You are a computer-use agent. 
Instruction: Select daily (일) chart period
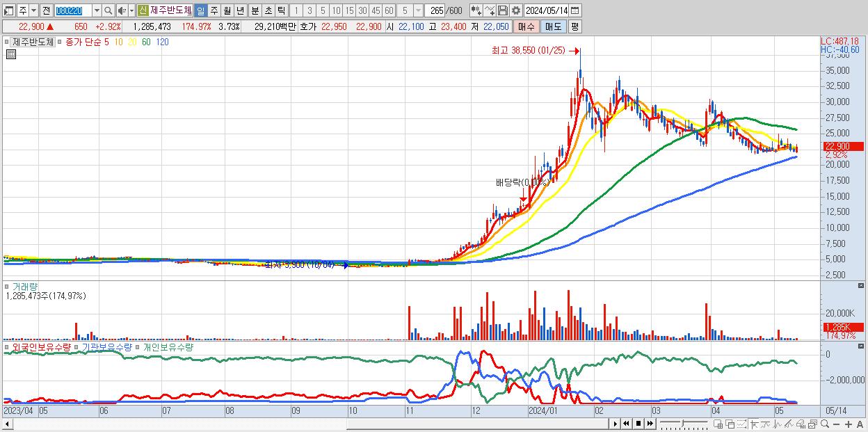point(200,11)
